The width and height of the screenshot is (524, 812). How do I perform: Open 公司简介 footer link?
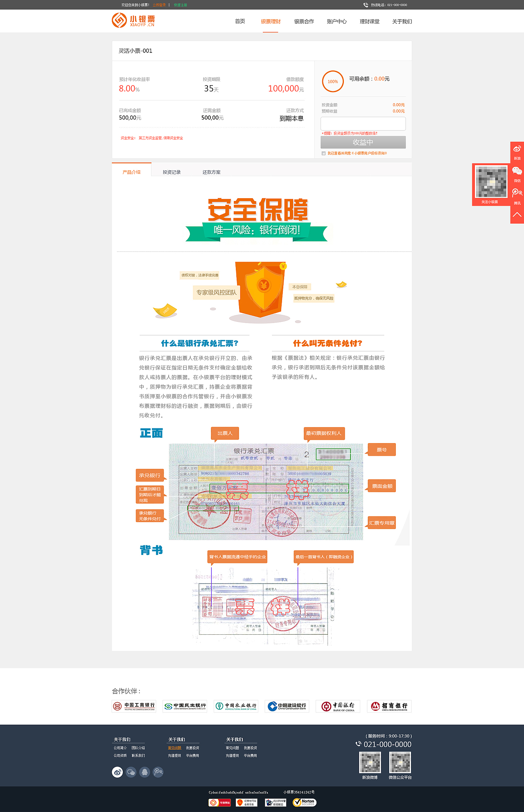click(120, 748)
